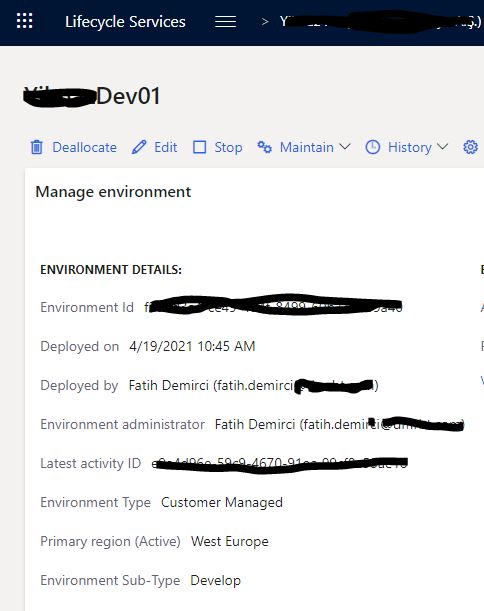This screenshot has height=611, width=484.
Task: Select the Dev01 environment title
Action: pyautogui.click(x=92, y=96)
